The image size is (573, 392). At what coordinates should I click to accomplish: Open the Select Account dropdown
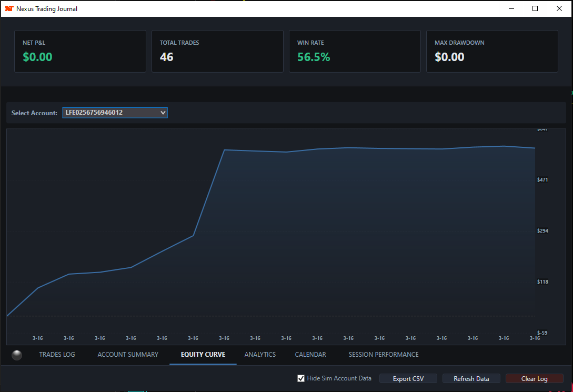coord(115,112)
